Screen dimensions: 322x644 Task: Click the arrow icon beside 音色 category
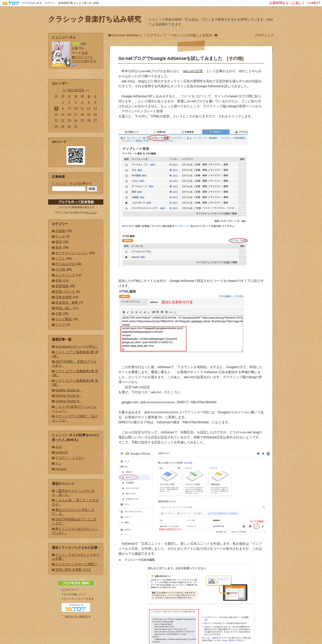(x=53, y=248)
